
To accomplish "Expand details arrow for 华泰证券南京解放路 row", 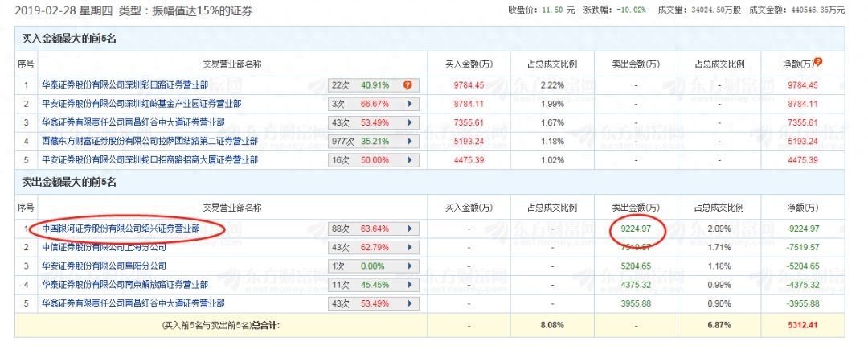I will (410, 285).
